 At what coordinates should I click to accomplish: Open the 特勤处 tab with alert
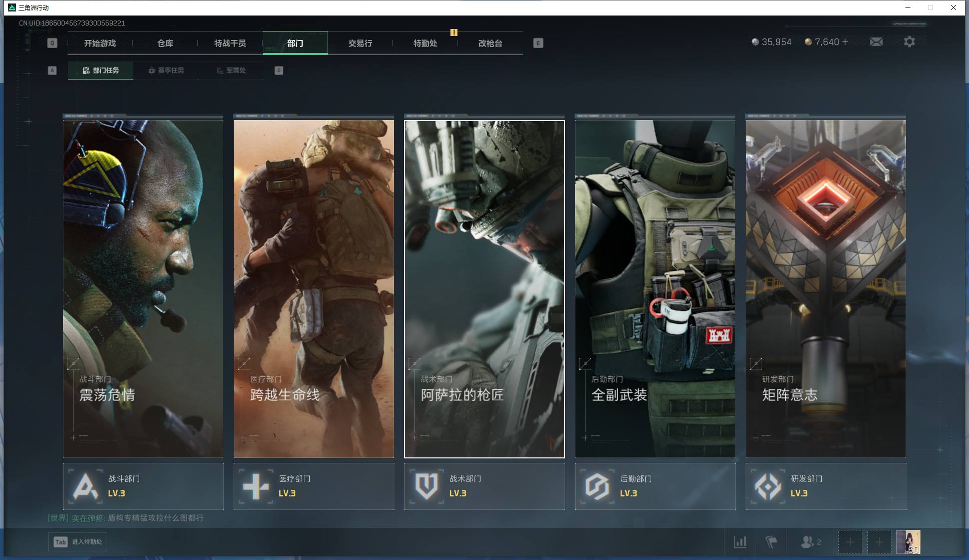[425, 44]
